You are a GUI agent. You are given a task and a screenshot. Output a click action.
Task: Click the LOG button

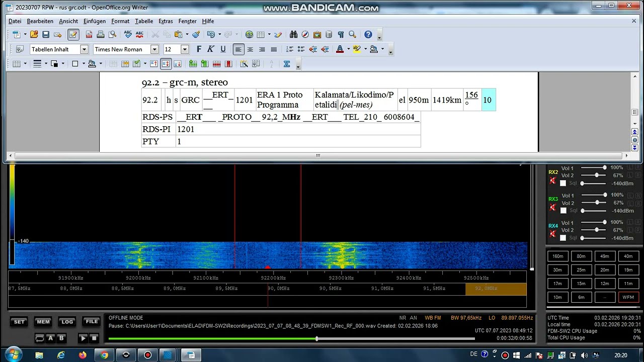tap(67, 322)
